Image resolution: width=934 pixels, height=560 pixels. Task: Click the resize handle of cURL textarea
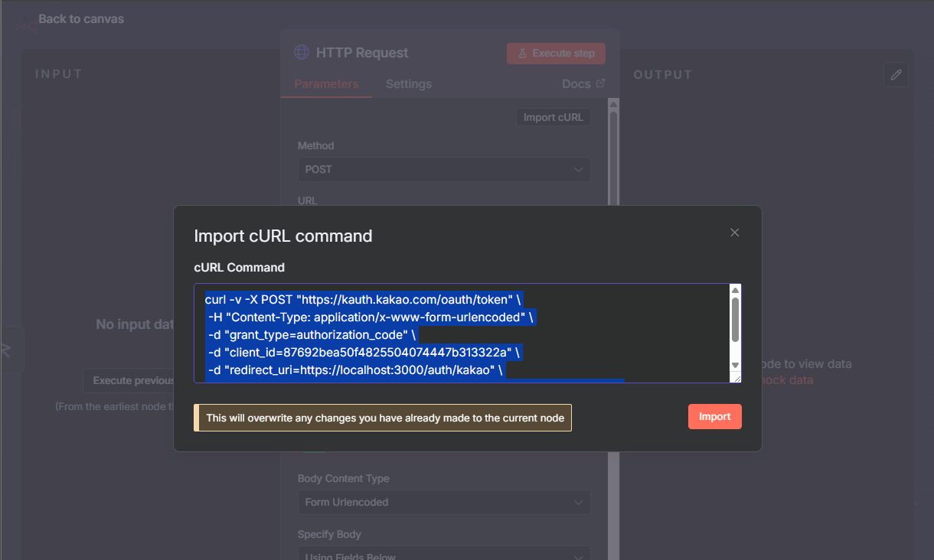click(736, 377)
